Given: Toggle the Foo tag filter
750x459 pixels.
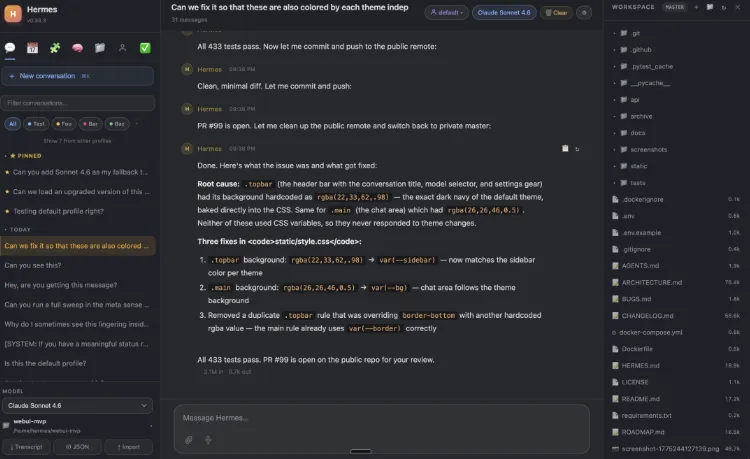Looking at the screenshot, I should (63, 124).
